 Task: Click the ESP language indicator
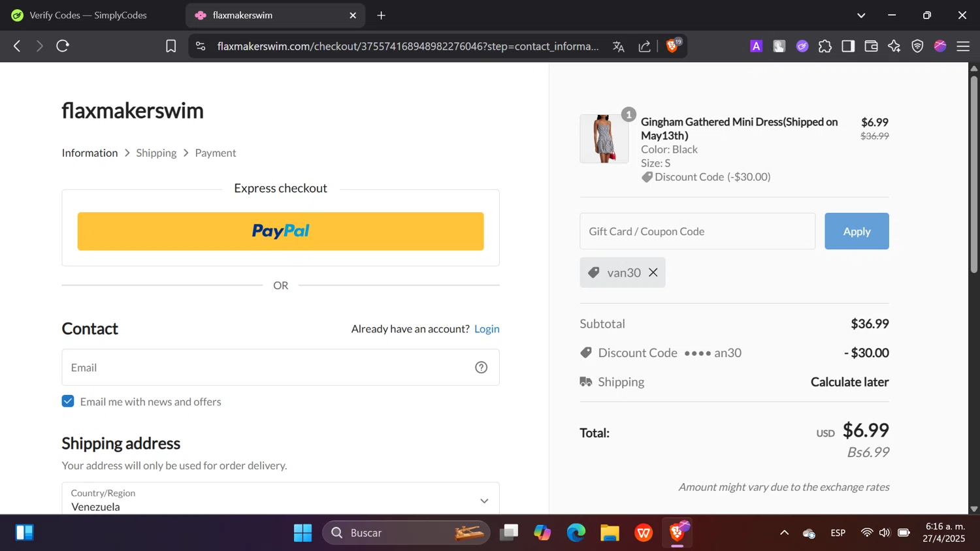pos(838,533)
